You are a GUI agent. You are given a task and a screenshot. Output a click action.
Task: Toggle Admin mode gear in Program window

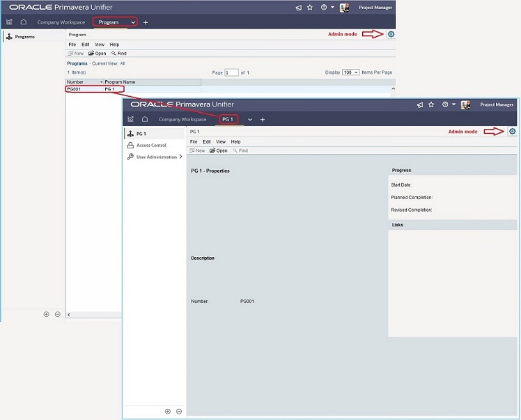(391, 34)
